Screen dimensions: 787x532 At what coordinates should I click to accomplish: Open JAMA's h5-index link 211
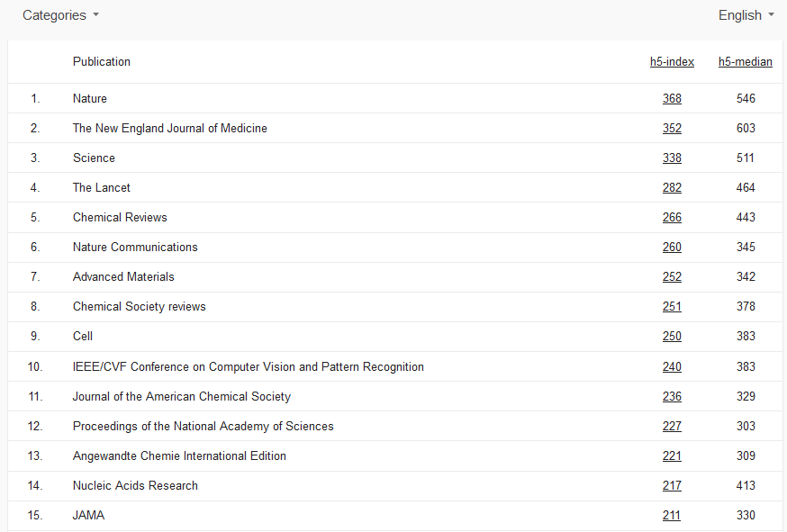tap(672, 516)
